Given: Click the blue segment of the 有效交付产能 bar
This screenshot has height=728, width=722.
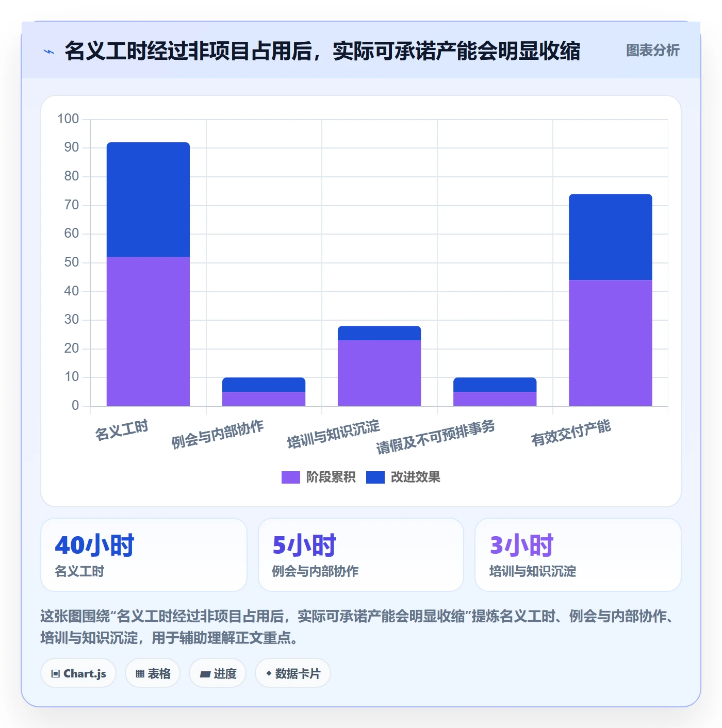Looking at the screenshot, I should (x=610, y=237).
